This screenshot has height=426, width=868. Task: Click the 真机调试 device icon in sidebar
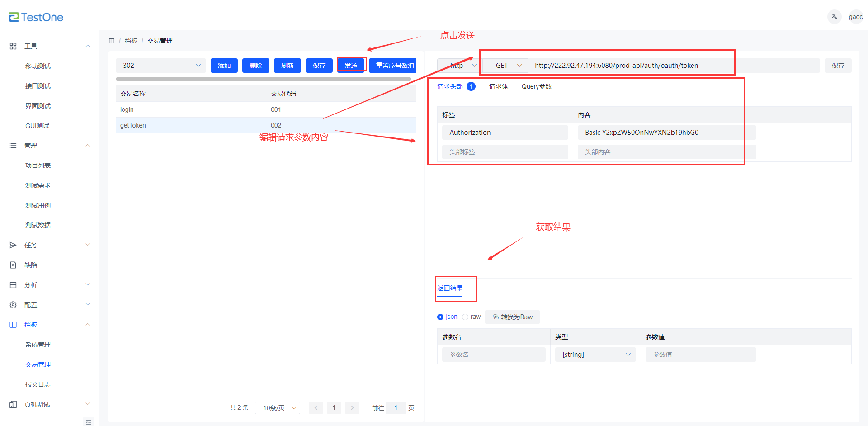tap(13, 404)
